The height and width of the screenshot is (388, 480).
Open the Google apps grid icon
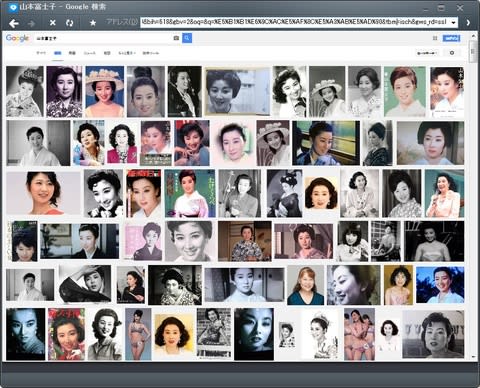coord(435,38)
